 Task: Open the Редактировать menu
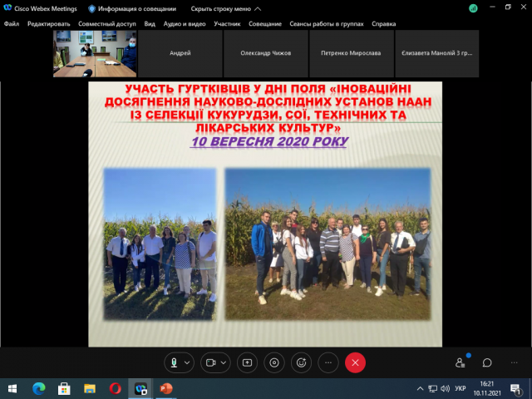[49, 24]
